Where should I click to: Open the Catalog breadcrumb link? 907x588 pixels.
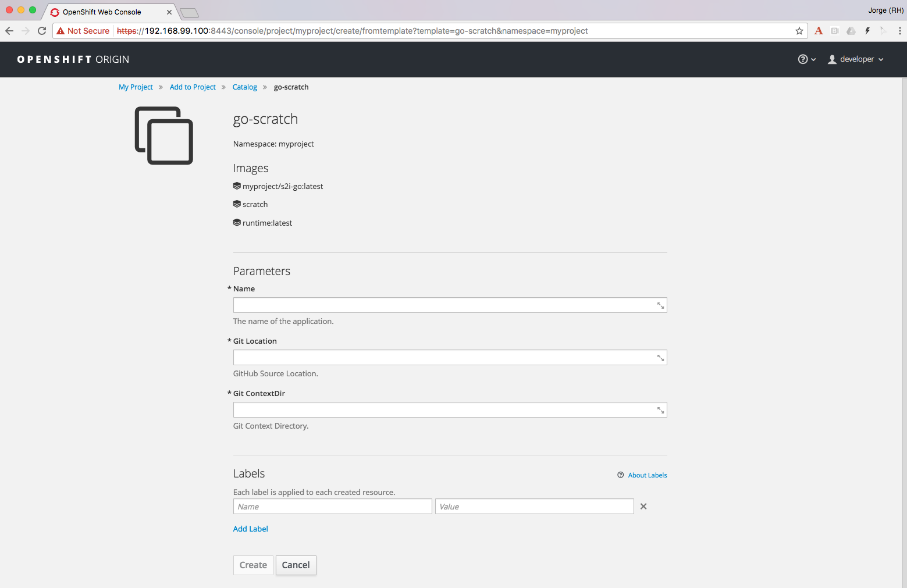click(x=244, y=87)
